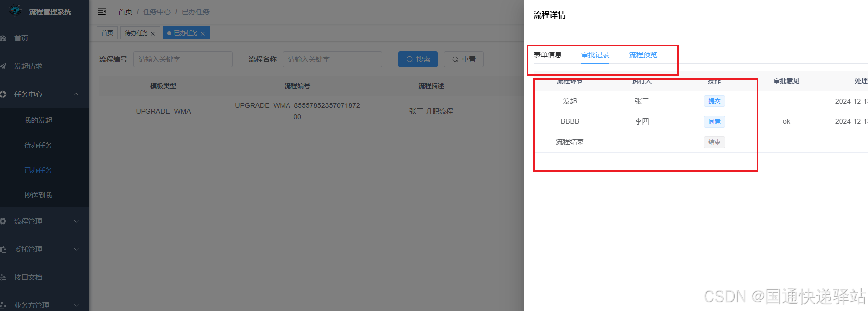868x311 pixels.
Task: Open the 表单信息 tab in 流程详情
Action: pyautogui.click(x=548, y=55)
